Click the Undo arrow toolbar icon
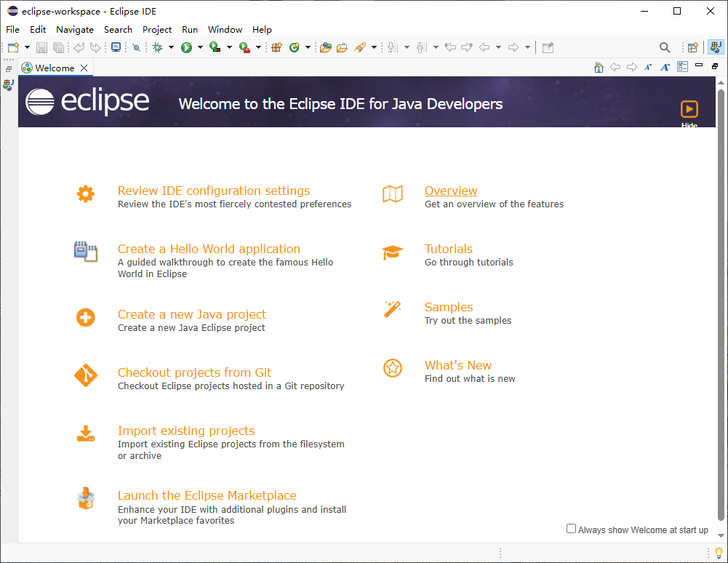The height and width of the screenshot is (563, 728). [79, 47]
